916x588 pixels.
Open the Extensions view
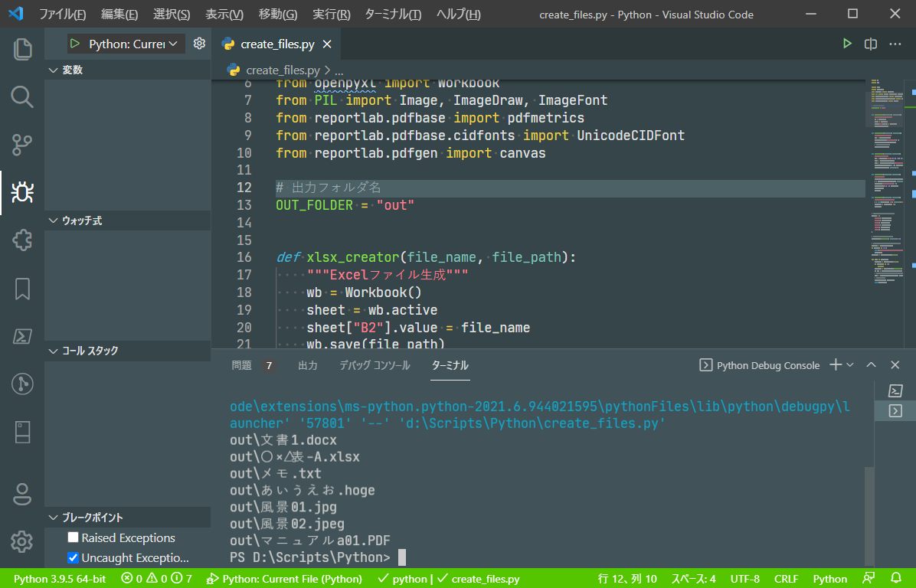pyautogui.click(x=22, y=240)
